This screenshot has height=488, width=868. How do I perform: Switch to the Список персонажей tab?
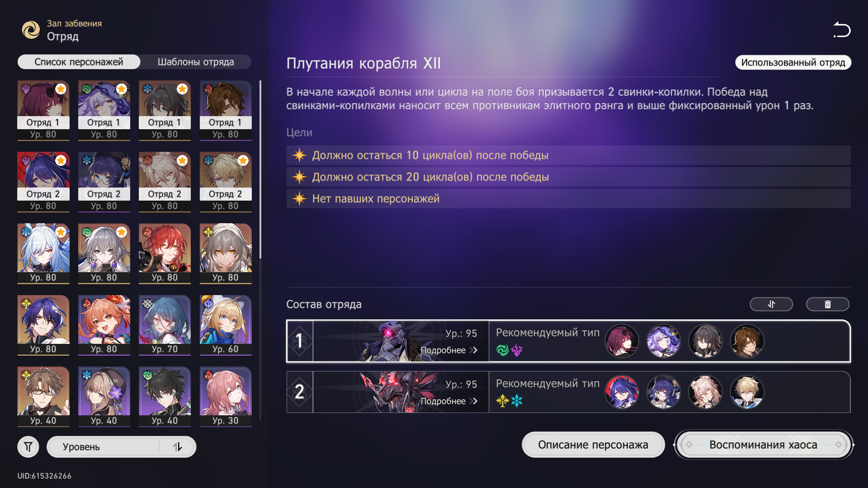click(79, 62)
